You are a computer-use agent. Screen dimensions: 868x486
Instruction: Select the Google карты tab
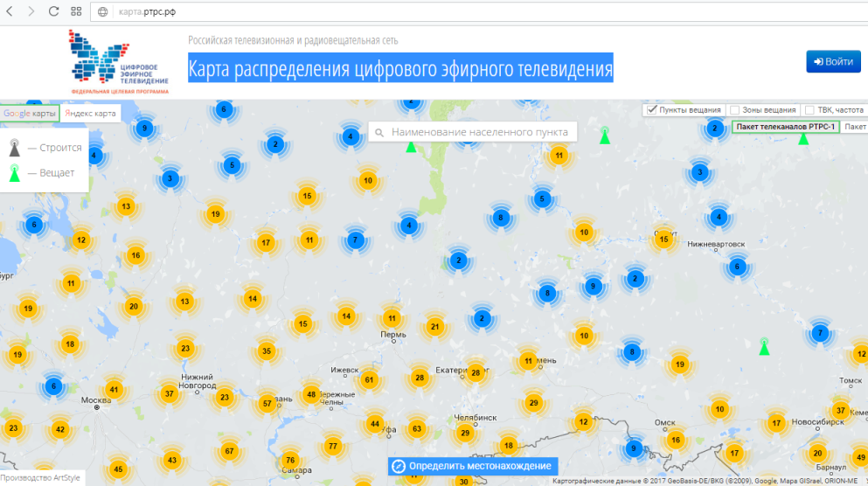[x=30, y=114]
